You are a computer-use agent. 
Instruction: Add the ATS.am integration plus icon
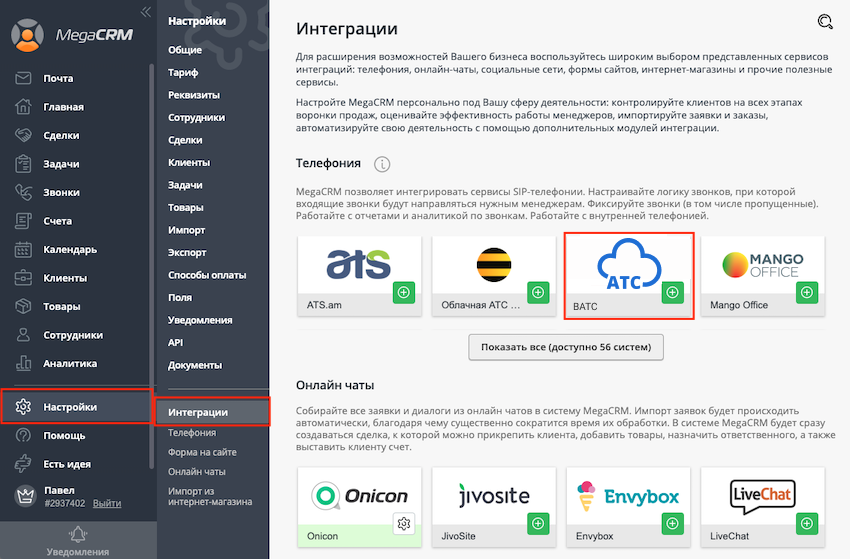click(404, 292)
